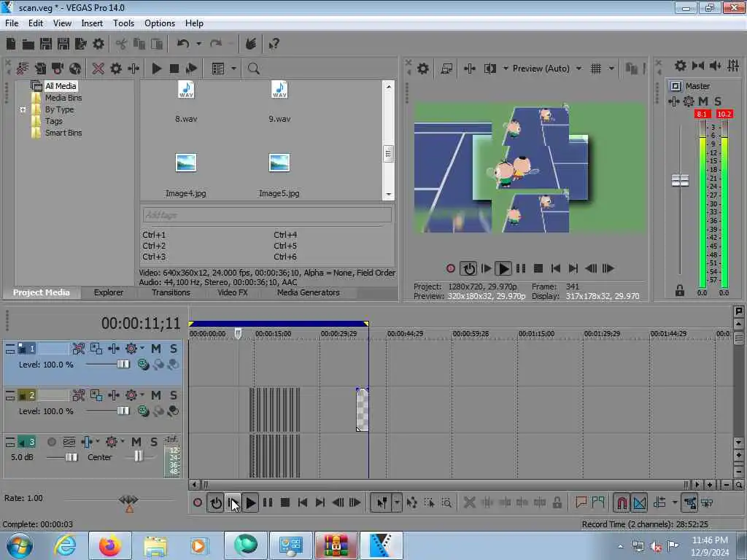Screen dimensions: 747x560
Task: Open the Project Media views dropdown arrow
Action: pyautogui.click(x=233, y=69)
